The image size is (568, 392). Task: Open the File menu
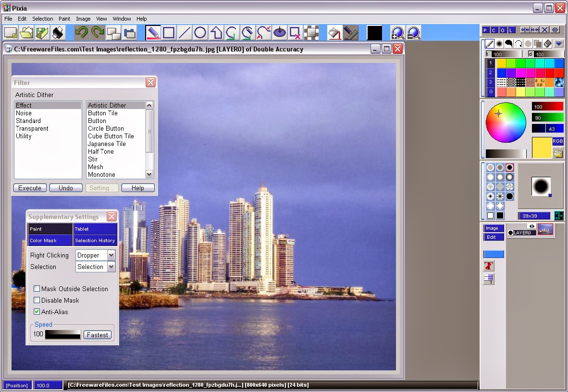tap(8, 19)
